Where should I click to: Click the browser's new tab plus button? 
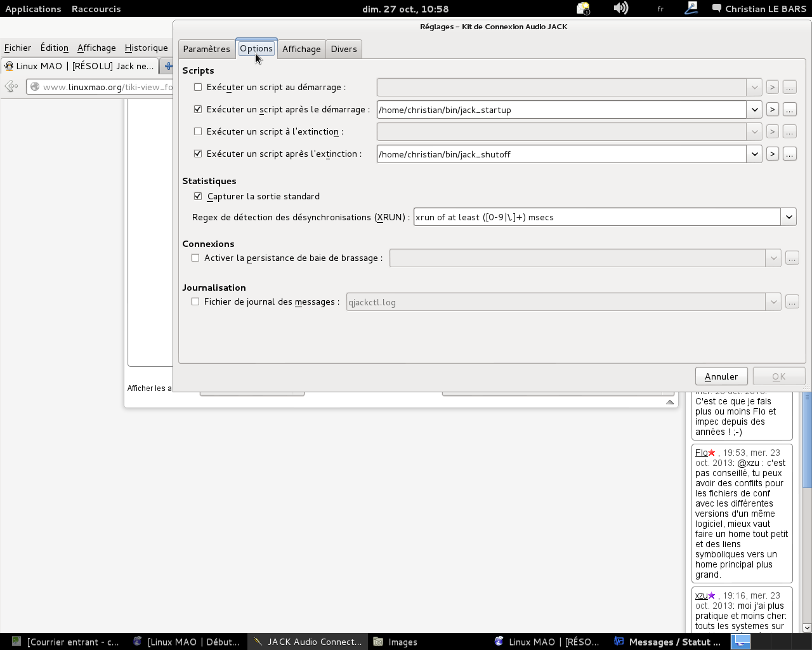168,66
